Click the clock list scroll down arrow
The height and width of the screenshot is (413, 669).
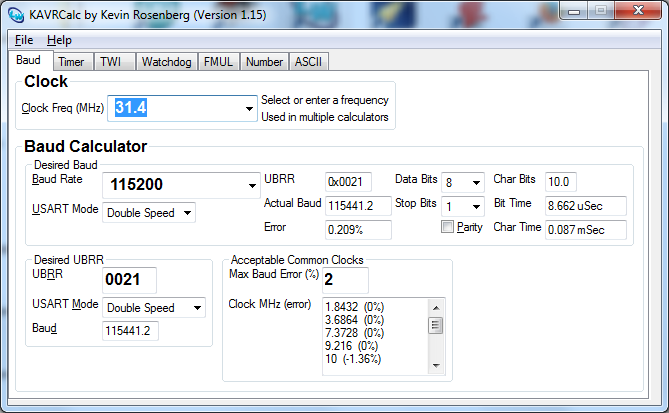coord(436,365)
